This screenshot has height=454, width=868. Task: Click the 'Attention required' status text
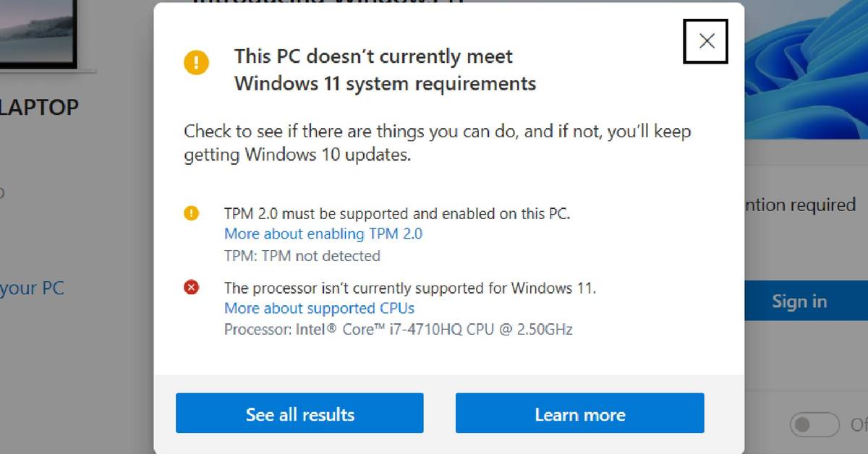tap(799, 205)
